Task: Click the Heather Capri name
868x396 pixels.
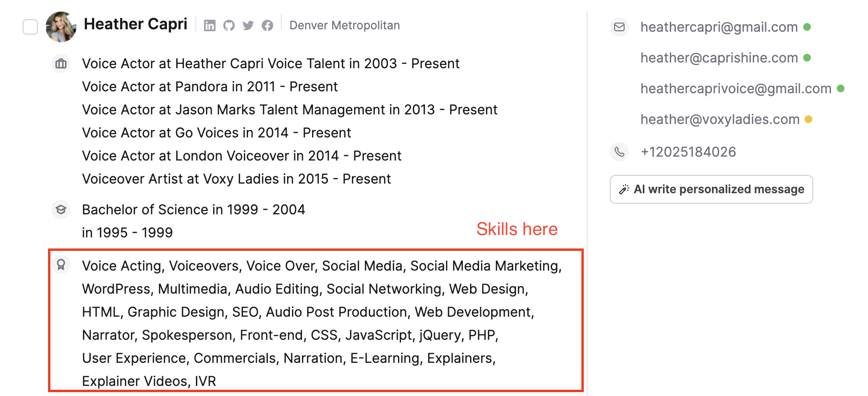Action: (135, 24)
